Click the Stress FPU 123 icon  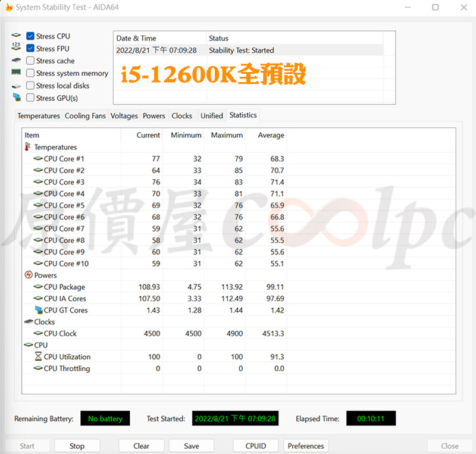[16, 46]
